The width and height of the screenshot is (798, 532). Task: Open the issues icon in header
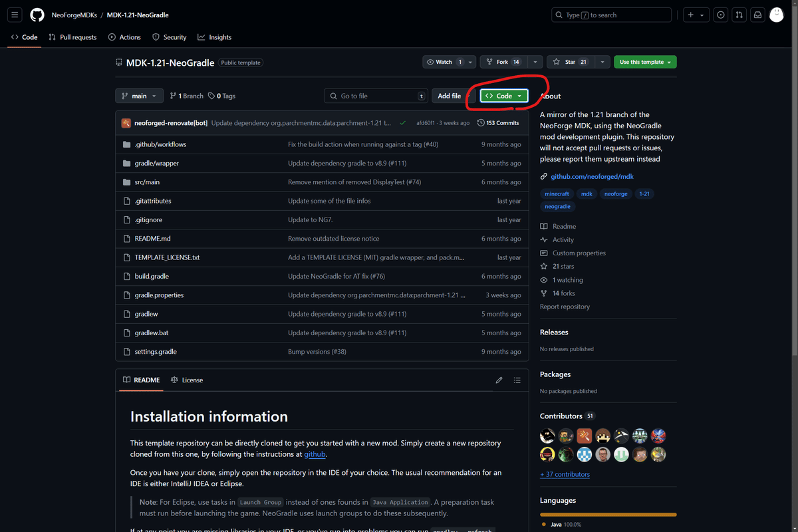(x=720, y=15)
